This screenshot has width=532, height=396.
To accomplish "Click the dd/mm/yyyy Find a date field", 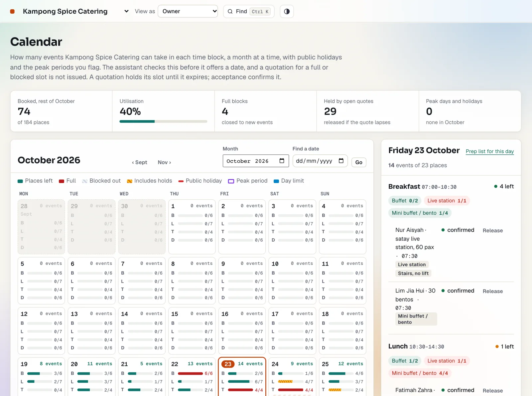I will (320, 161).
